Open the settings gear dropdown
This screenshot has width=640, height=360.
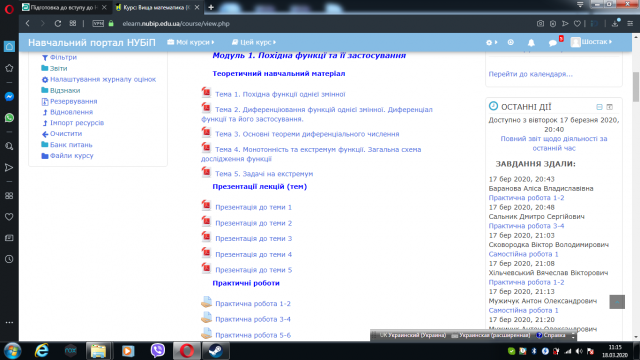(x=491, y=42)
